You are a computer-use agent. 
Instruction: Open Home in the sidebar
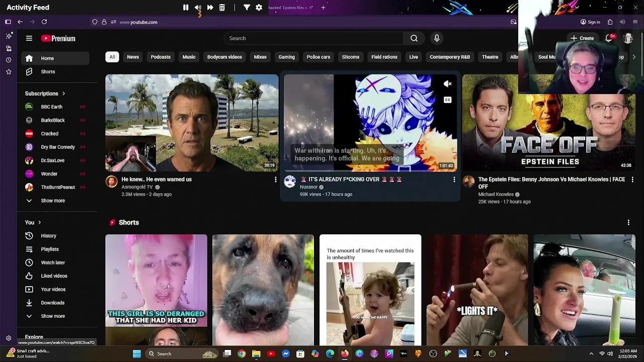pyautogui.click(x=55, y=58)
